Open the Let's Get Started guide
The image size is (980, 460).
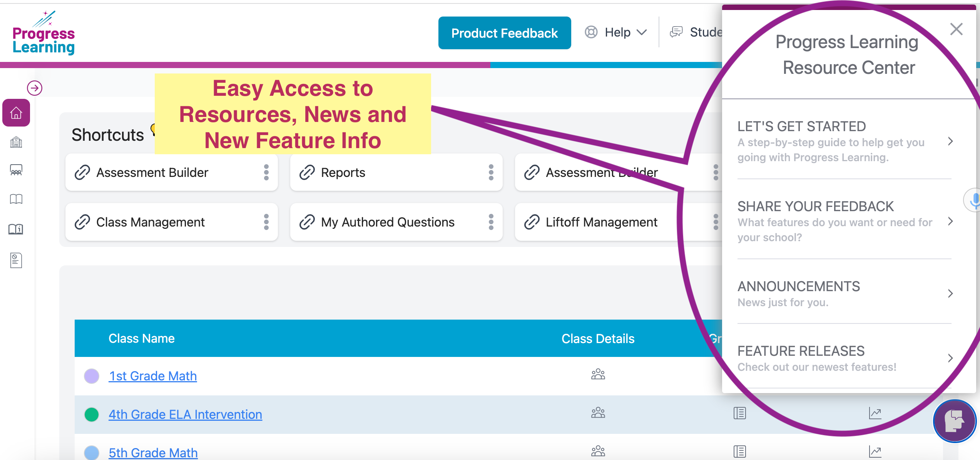pyautogui.click(x=844, y=142)
